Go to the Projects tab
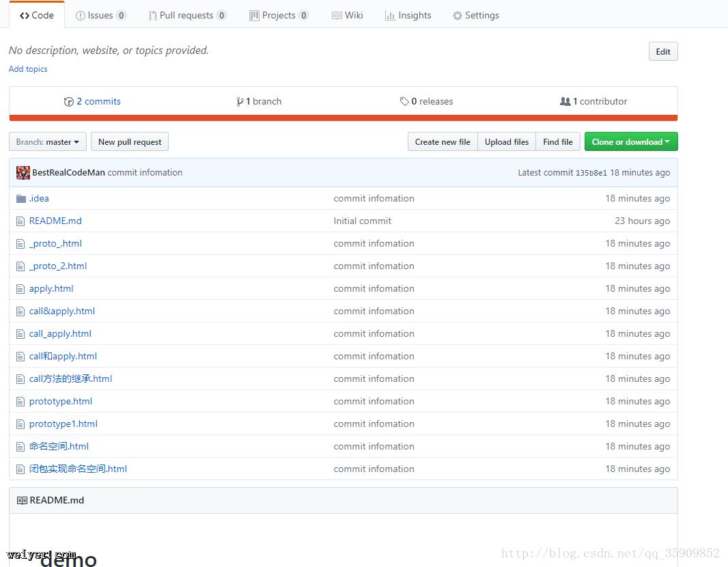The width and height of the screenshot is (728, 567). [279, 15]
